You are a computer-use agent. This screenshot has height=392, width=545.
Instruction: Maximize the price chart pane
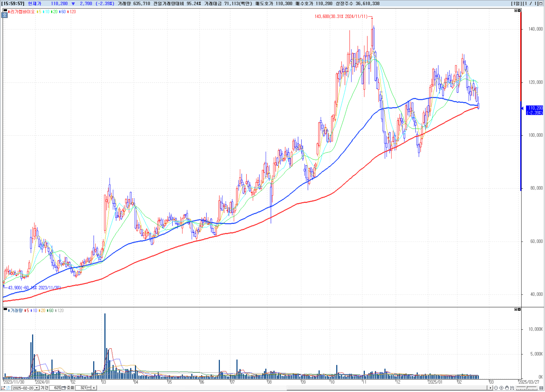pyautogui.click(x=516, y=11)
